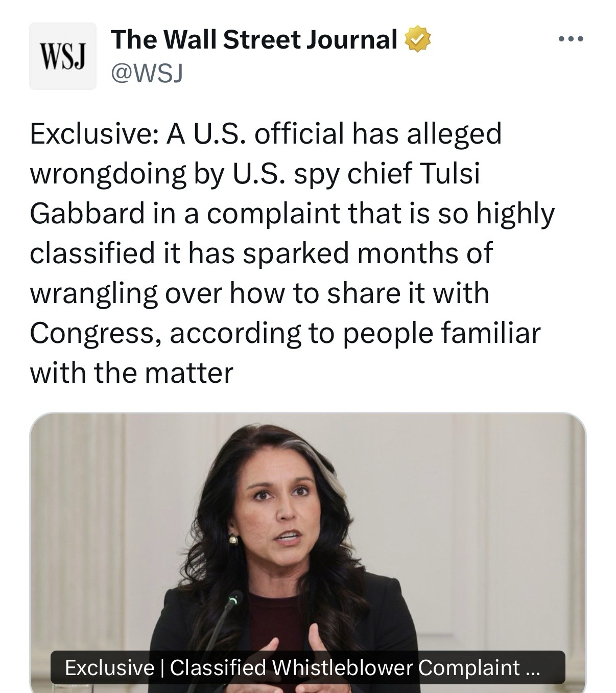Click the tweet's last line, with the matter
Viewport: 616px width, 693px height.
click(x=131, y=373)
